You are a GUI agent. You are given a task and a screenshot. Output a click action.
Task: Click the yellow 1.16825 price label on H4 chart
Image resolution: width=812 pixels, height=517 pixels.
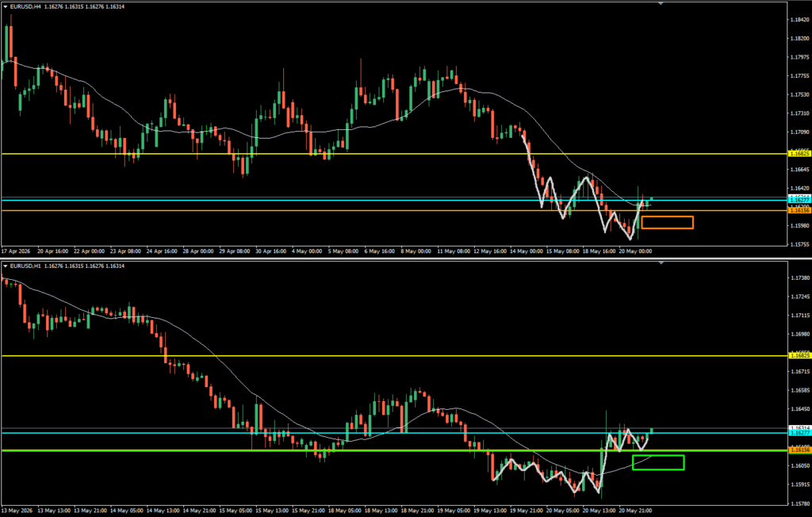pos(799,154)
